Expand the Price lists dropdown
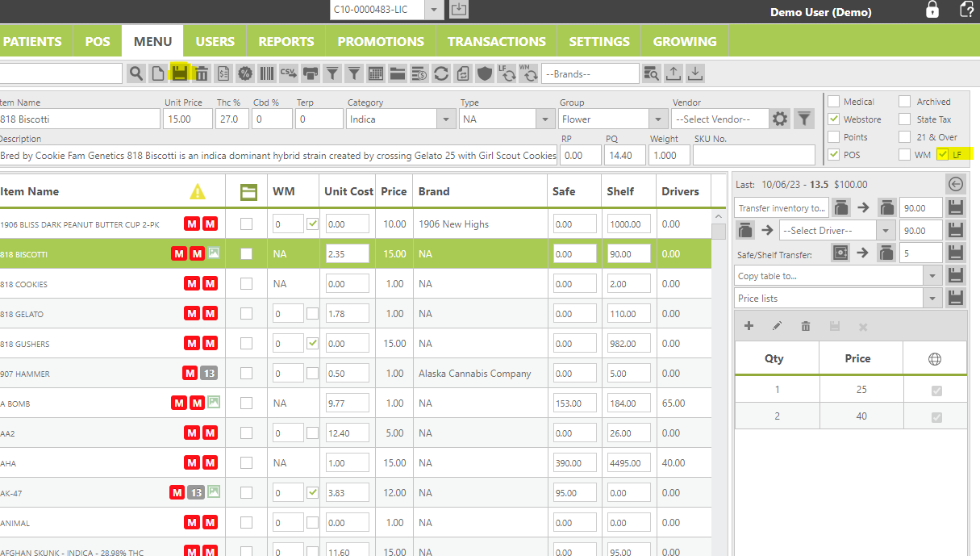980x556 pixels. click(x=839, y=298)
